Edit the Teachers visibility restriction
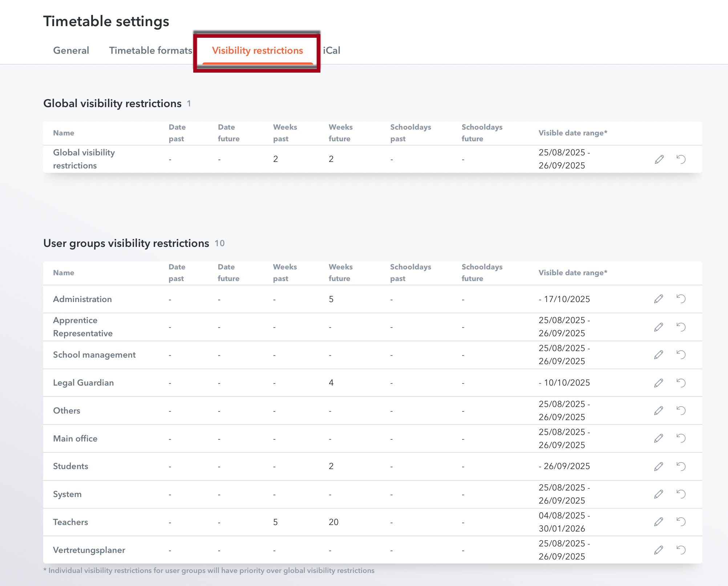Image resolution: width=728 pixels, height=586 pixels. pos(659,522)
